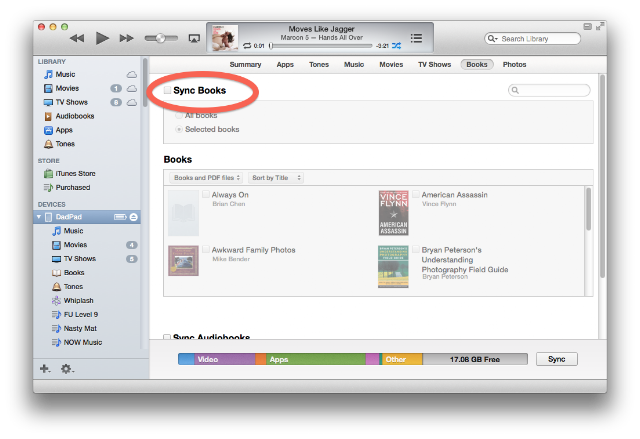Open the gear settings icon in the sidebar

[x=67, y=369]
